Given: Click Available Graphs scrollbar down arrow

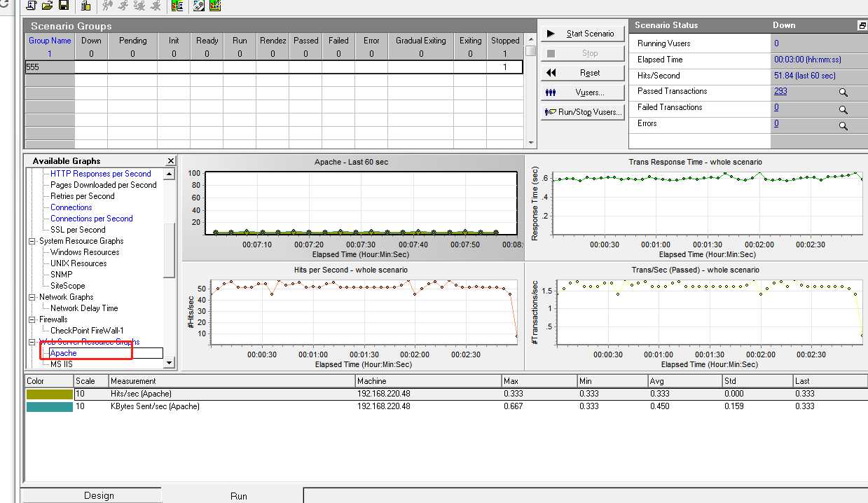Looking at the screenshot, I should click(169, 363).
